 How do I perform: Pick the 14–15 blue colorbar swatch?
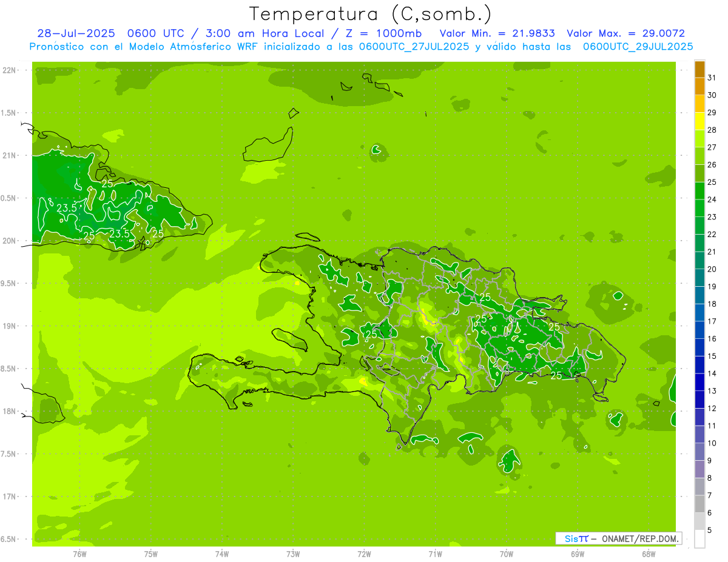pyautogui.click(x=699, y=365)
